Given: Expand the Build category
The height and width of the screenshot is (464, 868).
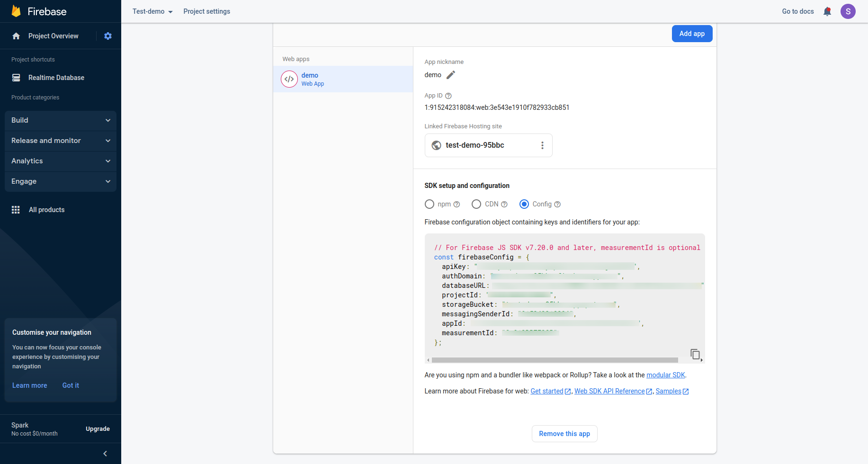Looking at the screenshot, I should 61,120.
